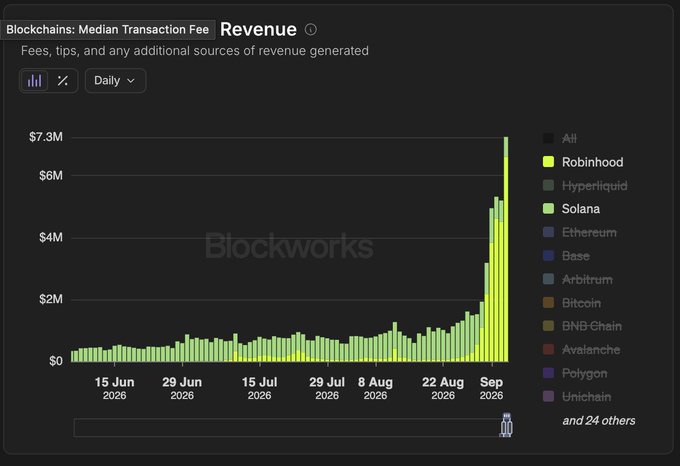Click the 15 Jul 2026 date label
Image resolution: width=680 pixels, height=466 pixels.
click(x=259, y=388)
